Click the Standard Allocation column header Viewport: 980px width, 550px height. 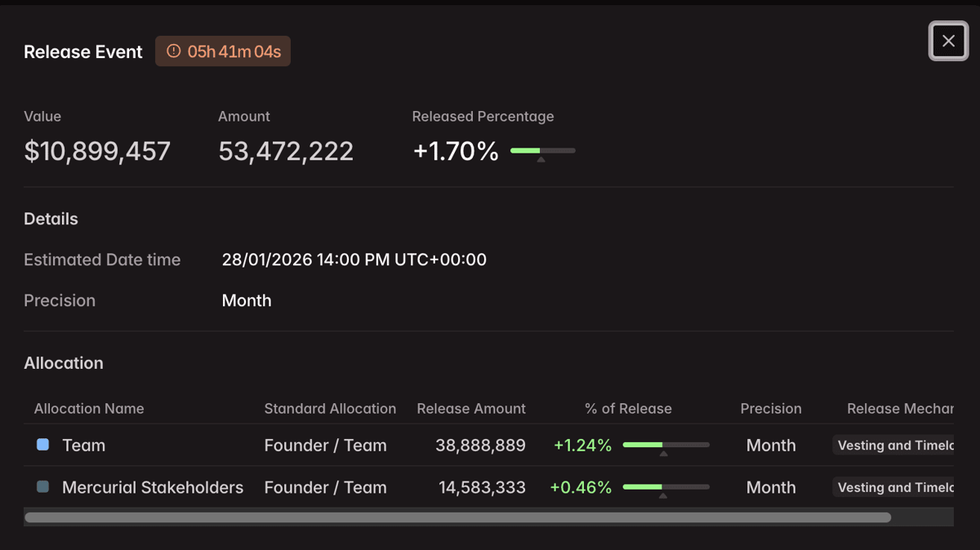coord(330,409)
